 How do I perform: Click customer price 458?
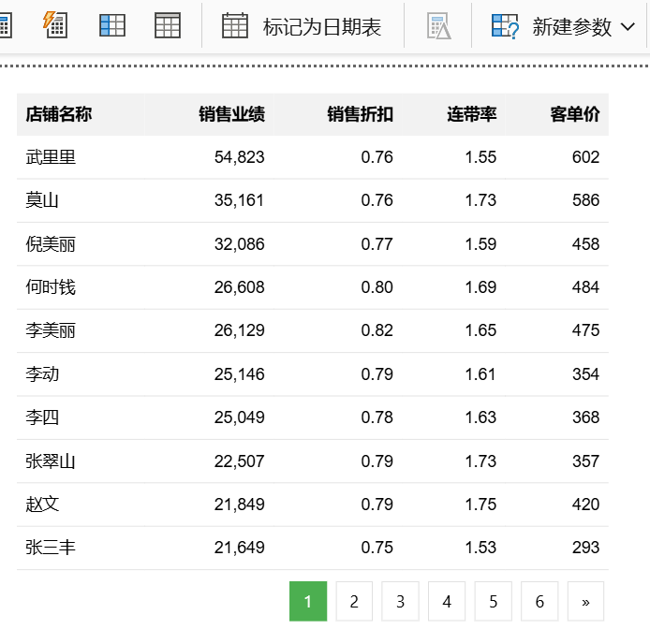click(585, 244)
